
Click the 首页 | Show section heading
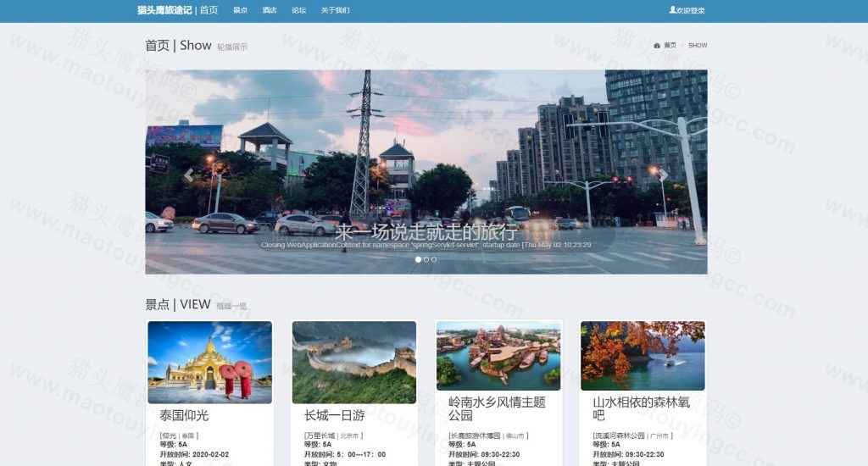(178, 46)
